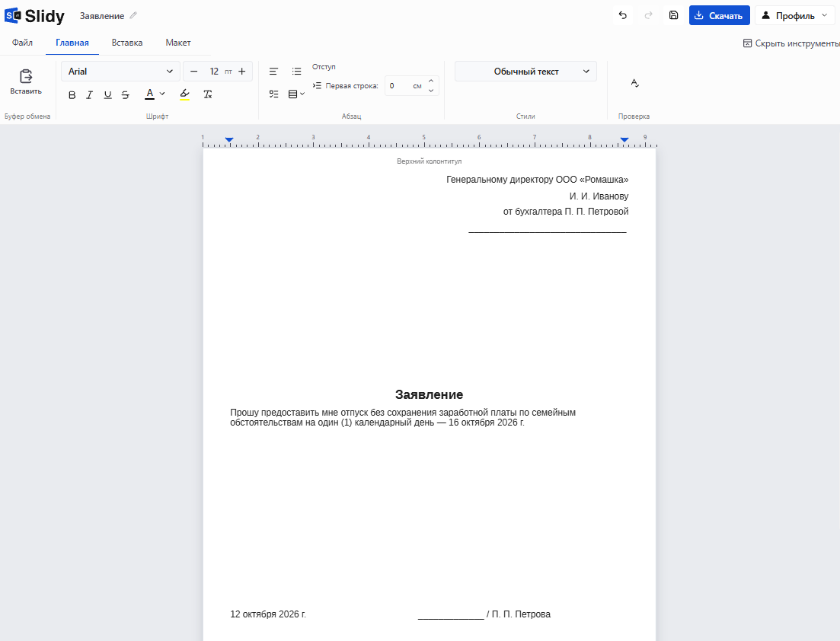Toggle underline formatting
840x641 pixels.
pos(107,95)
